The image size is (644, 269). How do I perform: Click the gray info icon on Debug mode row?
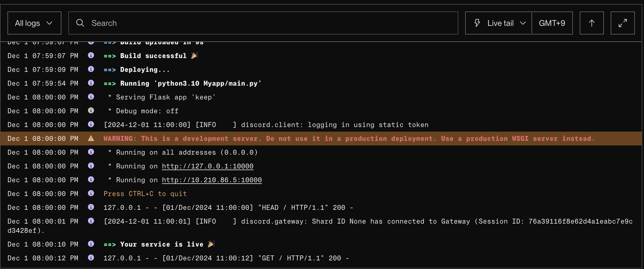pyautogui.click(x=91, y=110)
